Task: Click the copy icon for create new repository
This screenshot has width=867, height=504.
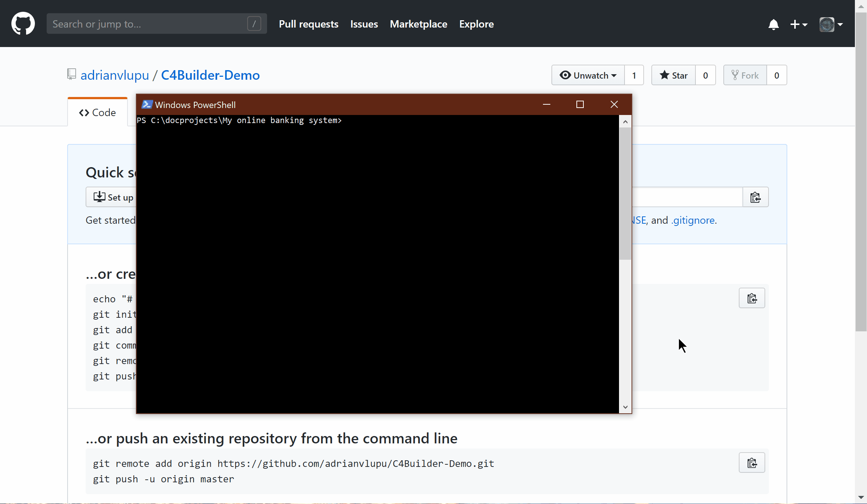Action: pyautogui.click(x=752, y=298)
